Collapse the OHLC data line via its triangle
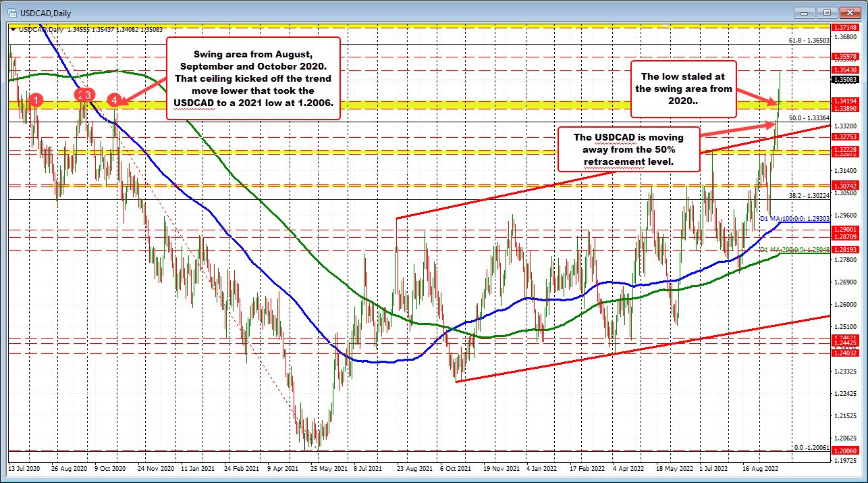The width and height of the screenshot is (868, 483). pyautogui.click(x=13, y=30)
